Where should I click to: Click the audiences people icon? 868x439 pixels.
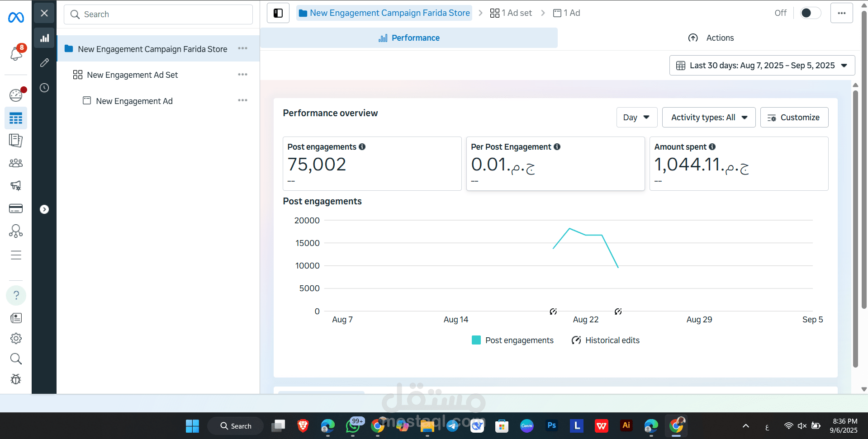pyautogui.click(x=16, y=163)
